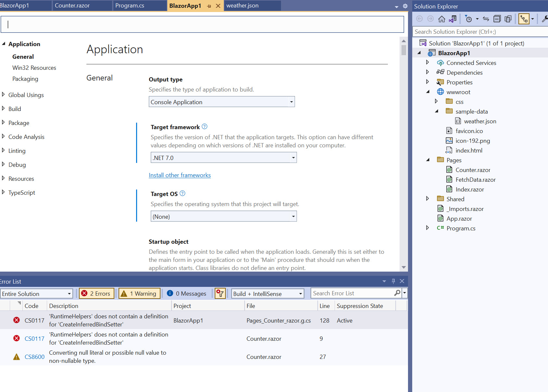Click the icon-192.png image file icon
The width and height of the screenshot is (548, 392).
(x=449, y=141)
